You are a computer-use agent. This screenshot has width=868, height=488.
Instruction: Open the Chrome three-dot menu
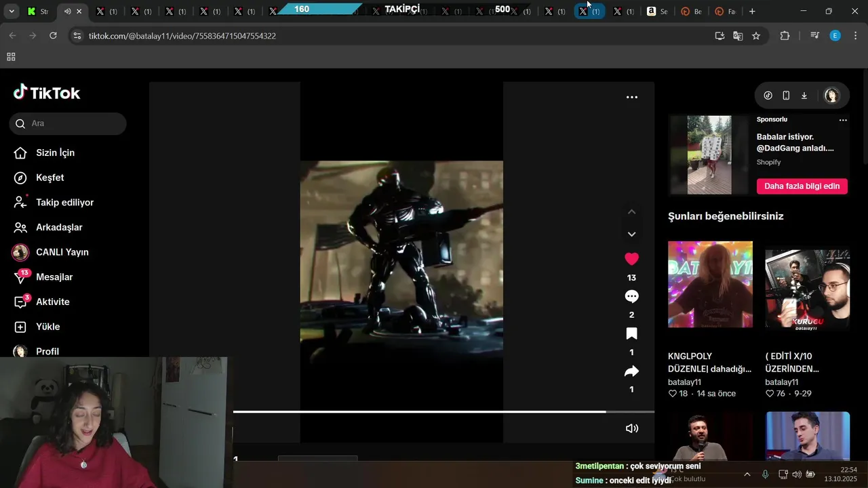coord(855,36)
